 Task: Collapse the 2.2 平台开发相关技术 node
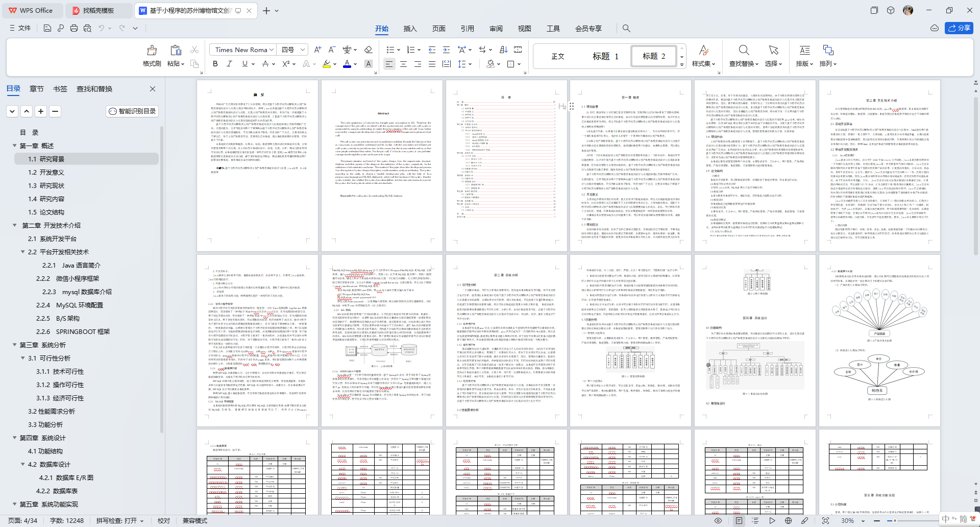click(x=22, y=252)
